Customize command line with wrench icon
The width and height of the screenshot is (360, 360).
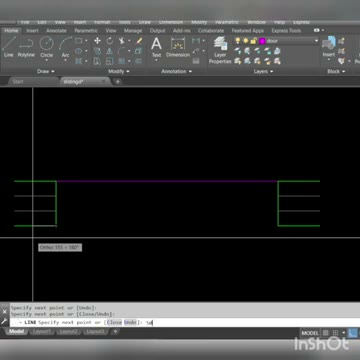4,322
